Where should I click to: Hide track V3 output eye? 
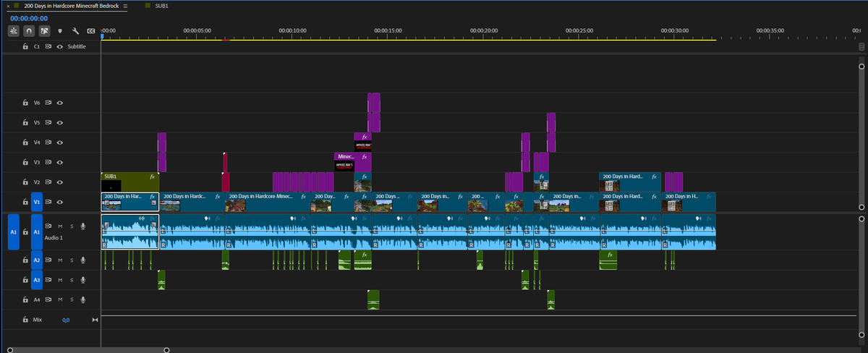tap(60, 163)
